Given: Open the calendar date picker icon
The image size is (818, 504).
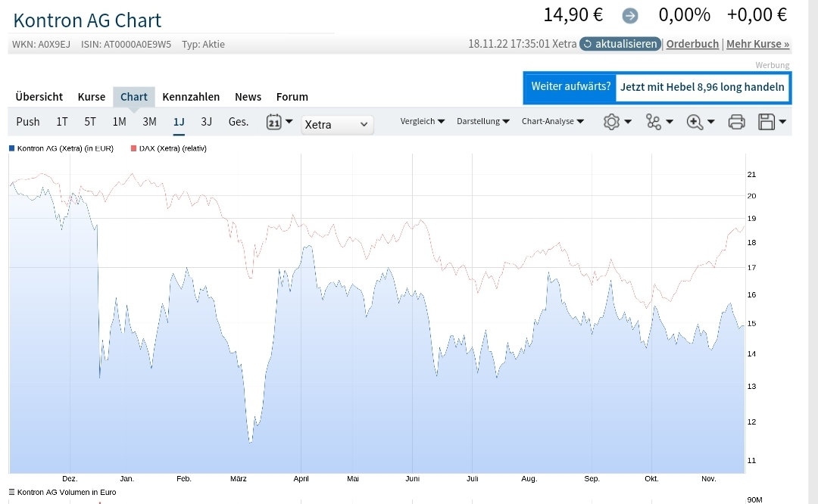Looking at the screenshot, I should (273, 121).
